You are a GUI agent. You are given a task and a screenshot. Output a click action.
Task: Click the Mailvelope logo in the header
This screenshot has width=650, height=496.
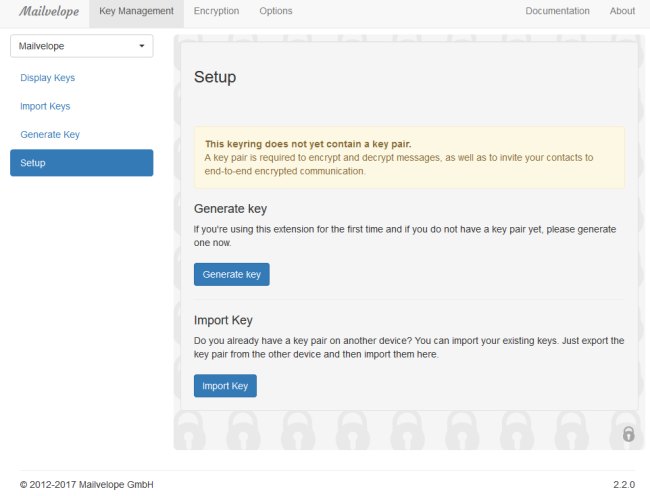pyautogui.click(x=49, y=11)
